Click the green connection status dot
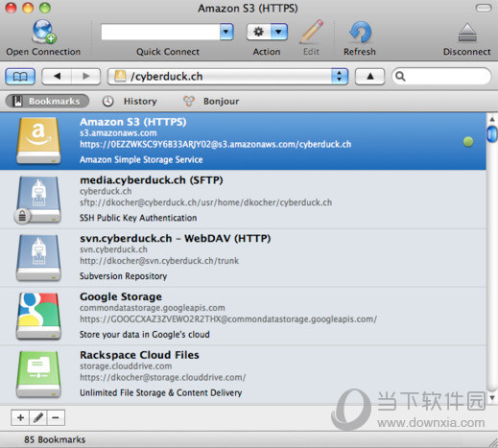The image size is (498, 448). click(468, 142)
